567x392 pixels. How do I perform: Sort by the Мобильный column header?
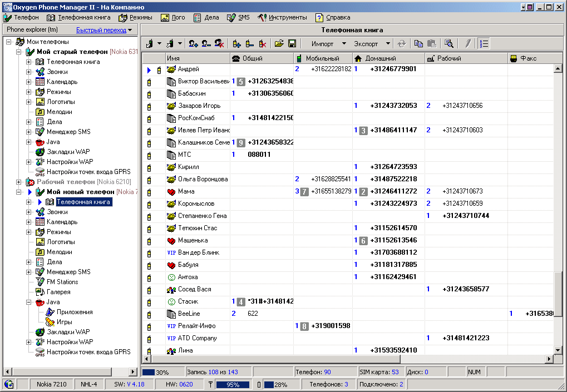pyautogui.click(x=323, y=58)
